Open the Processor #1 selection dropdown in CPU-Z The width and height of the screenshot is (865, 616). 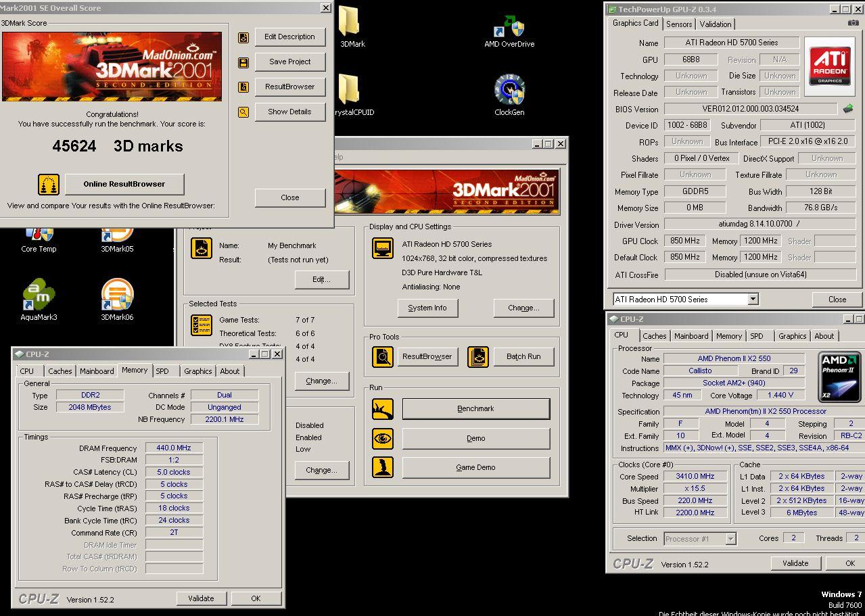click(x=730, y=539)
